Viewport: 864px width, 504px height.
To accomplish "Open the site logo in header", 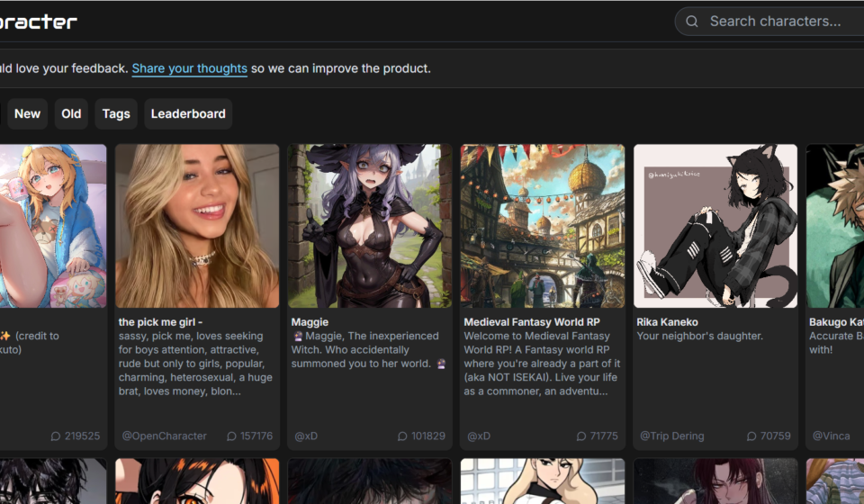I will point(38,22).
